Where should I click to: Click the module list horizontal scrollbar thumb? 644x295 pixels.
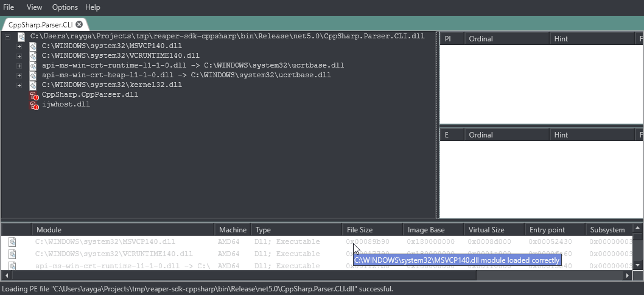(243, 275)
